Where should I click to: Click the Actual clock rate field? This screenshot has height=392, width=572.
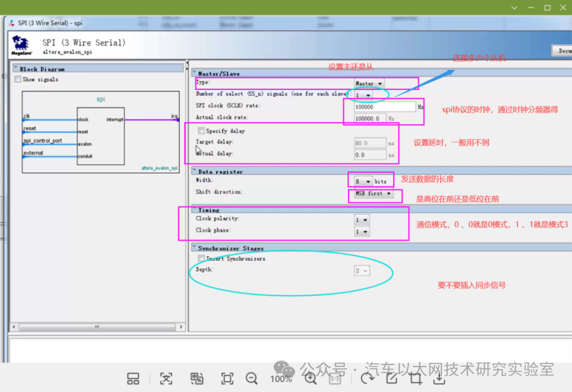pos(370,118)
